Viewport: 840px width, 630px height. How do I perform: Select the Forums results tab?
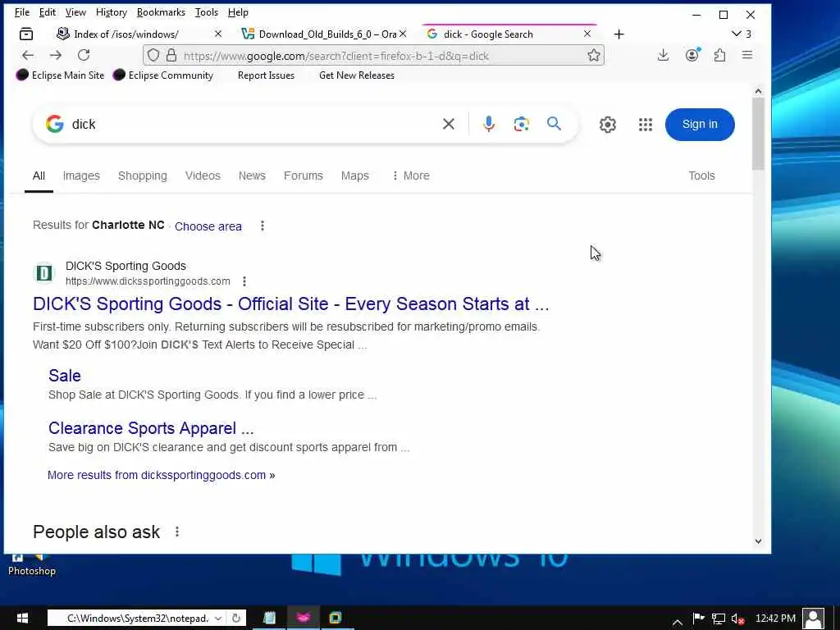pos(304,176)
